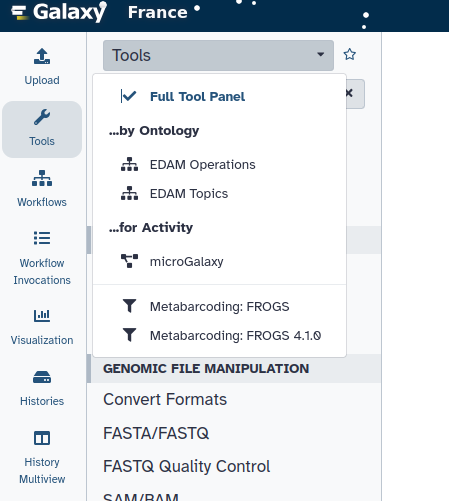Open History Multiview columns icon

coord(42,438)
